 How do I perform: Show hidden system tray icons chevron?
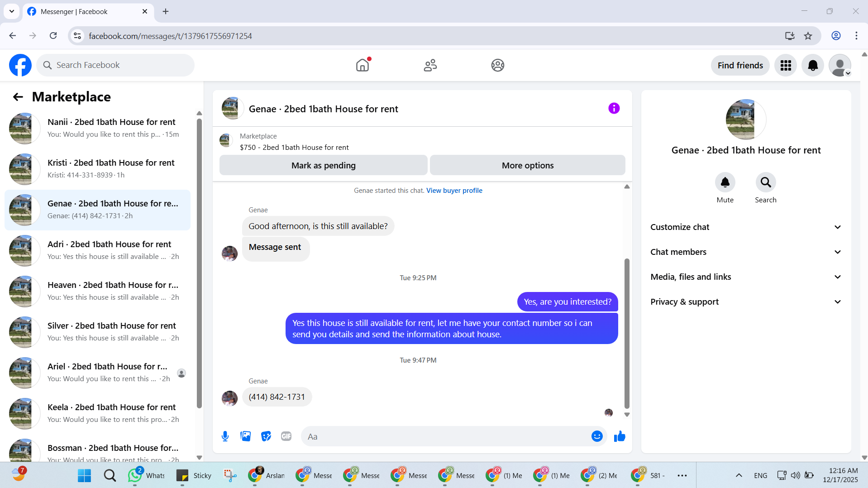[x=739, y=475]
